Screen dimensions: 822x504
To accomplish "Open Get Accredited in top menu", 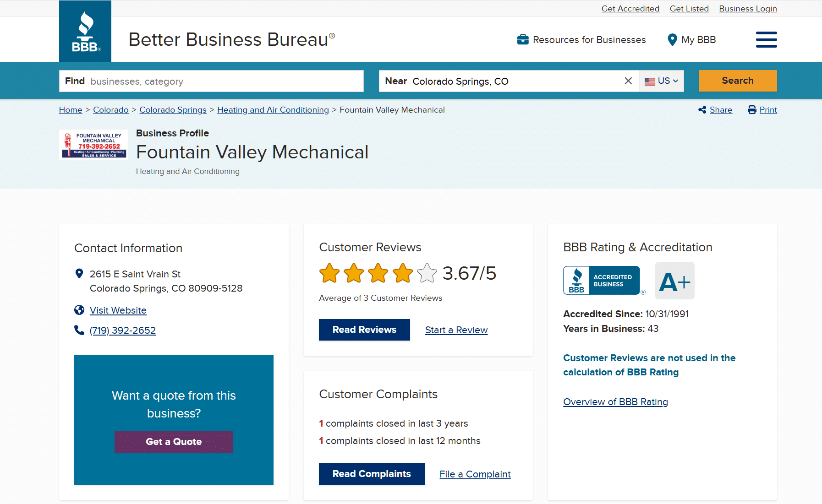I will 630,9.
